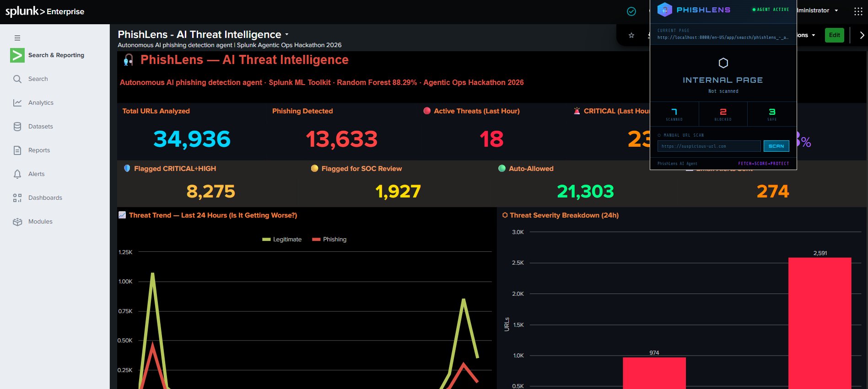Viewport: 868px width, 389px height.
Task: Click the green Edit button
Action: tap(834, 35)
